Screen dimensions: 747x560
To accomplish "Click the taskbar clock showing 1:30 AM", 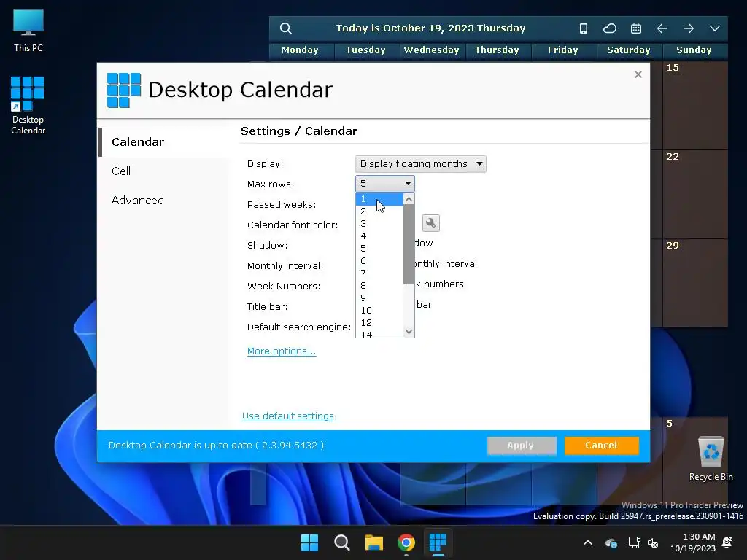I will click(693, 542).
